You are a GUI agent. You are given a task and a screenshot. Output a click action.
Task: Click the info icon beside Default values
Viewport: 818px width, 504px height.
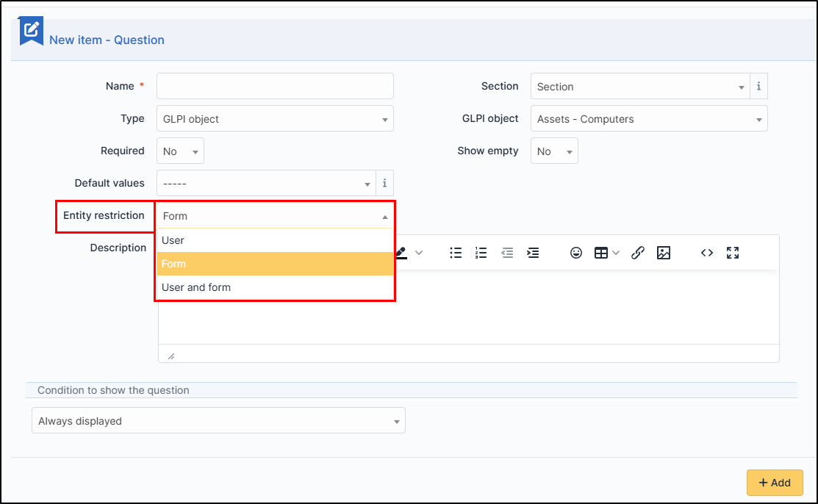[x=385, y=184]
